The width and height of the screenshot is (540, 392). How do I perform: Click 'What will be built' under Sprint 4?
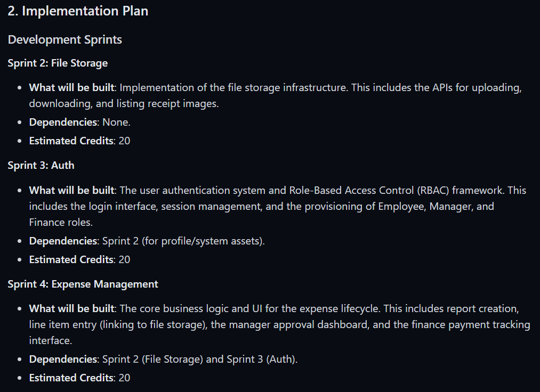point(71,308)
